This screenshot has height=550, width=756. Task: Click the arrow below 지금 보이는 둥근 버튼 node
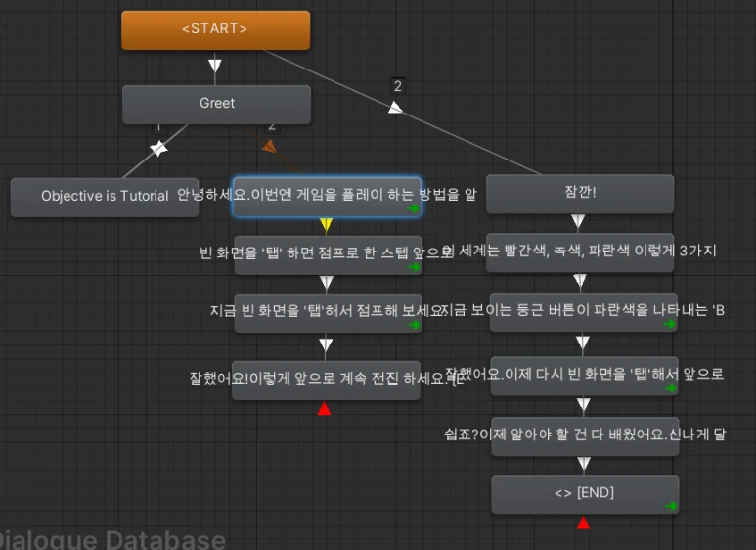point(583,343)
